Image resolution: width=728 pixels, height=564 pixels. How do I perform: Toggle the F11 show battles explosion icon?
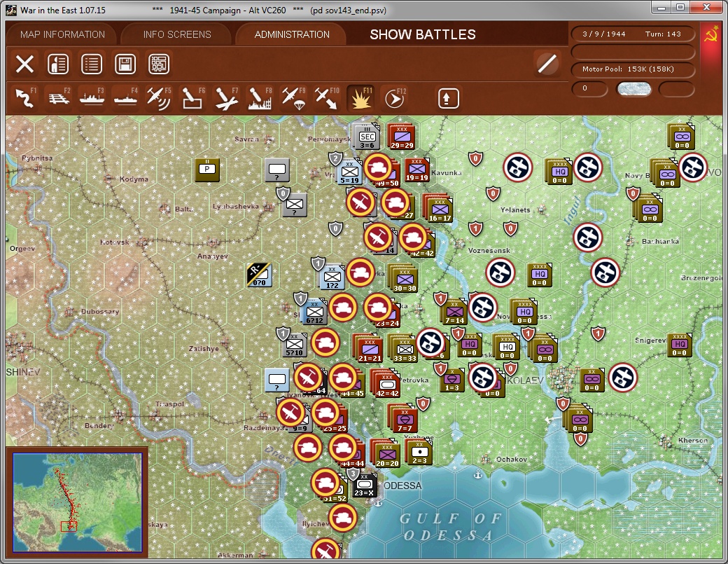(x=360, y=98)
